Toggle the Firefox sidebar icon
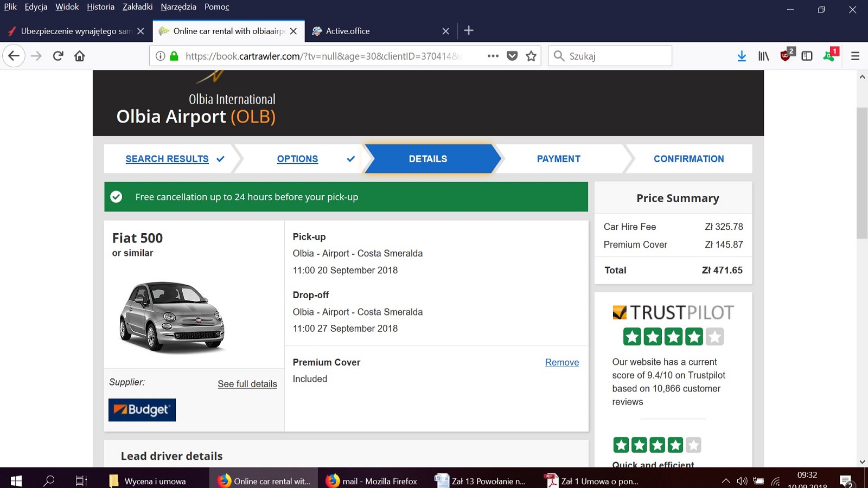 807,56
